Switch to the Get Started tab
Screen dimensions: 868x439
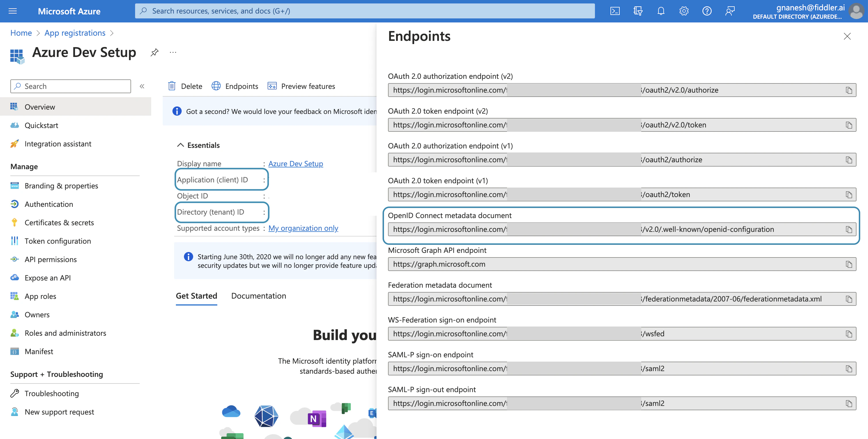pos(196,296)
